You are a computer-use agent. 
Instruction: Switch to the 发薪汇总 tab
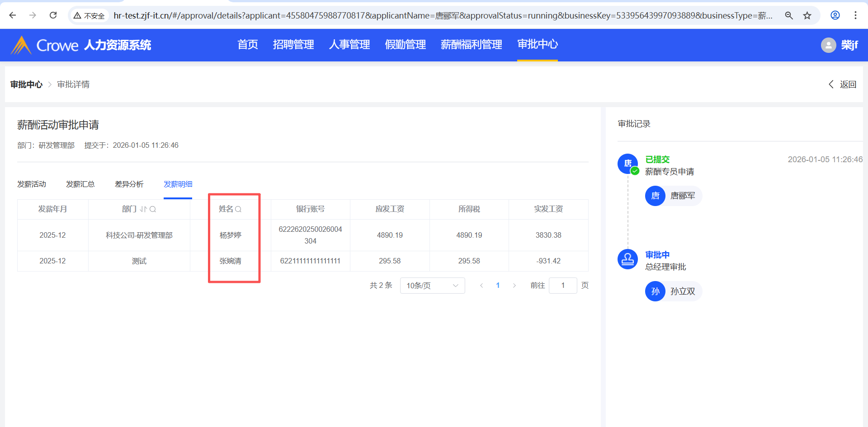pos(80,184)
